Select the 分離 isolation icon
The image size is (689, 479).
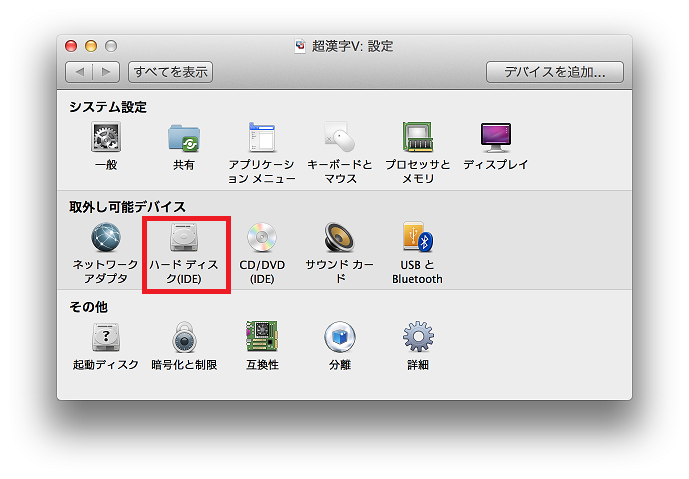click(340, 337)
